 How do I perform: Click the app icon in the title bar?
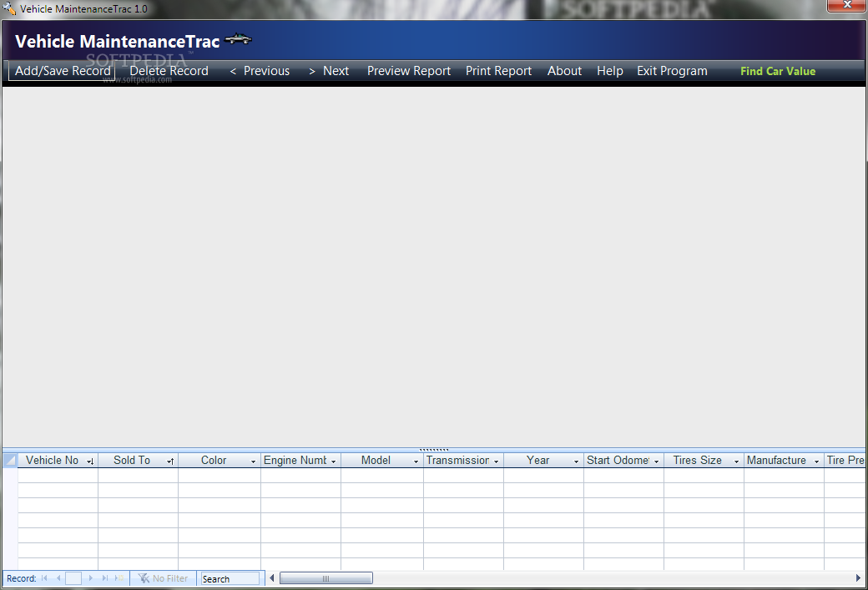[9, 9]
